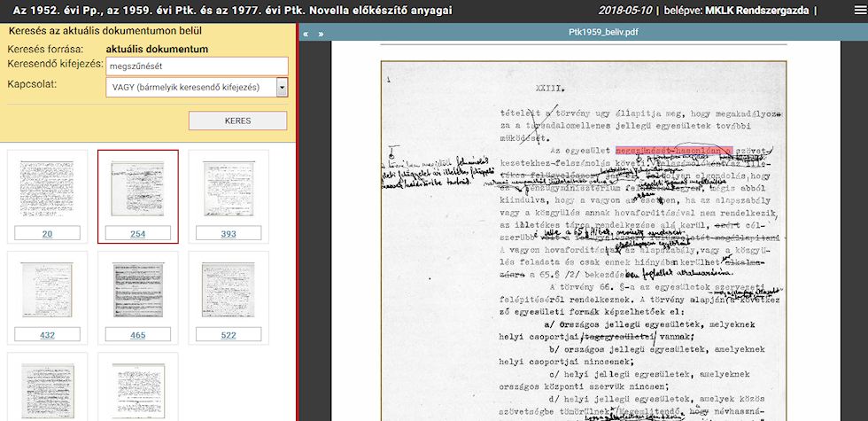Image resolution: width=868 pixels, height=421 pixels.
Task: Click the 'aktuális dokumentum' source label
Action: tap(158, 50)
